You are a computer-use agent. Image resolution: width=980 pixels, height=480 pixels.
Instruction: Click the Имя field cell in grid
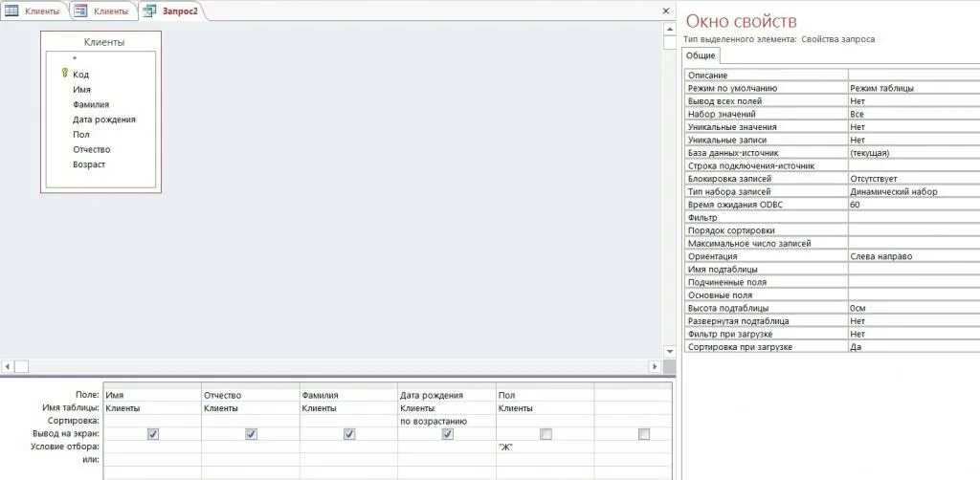tap(152, 395)
